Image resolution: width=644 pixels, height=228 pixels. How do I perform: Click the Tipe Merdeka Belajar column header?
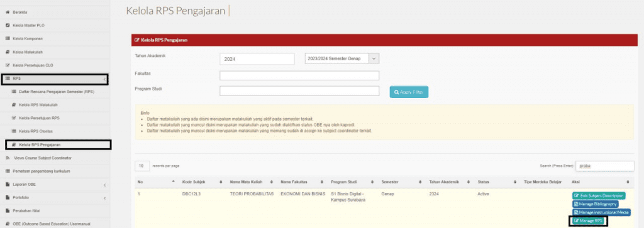543,182
